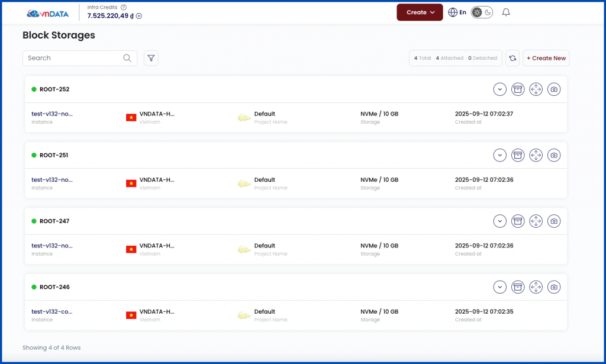Image resolution: width=606 pixels, height=364 pixels.
Task: Click the + Create New button
Action: (546, 58)
